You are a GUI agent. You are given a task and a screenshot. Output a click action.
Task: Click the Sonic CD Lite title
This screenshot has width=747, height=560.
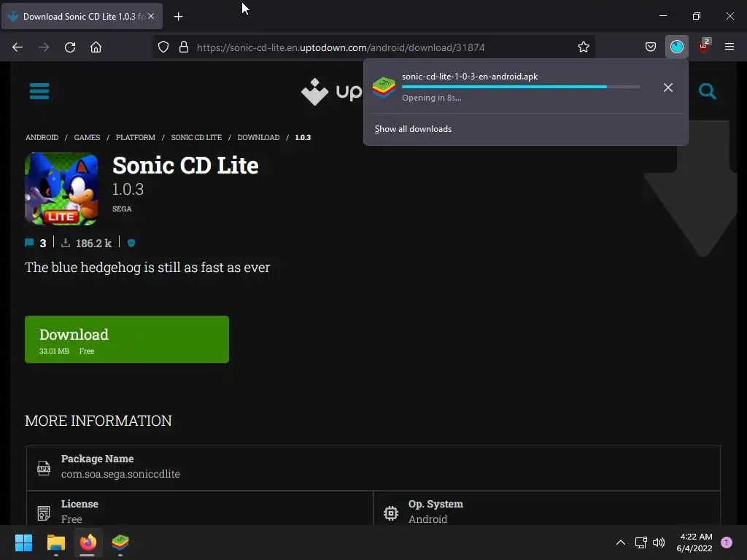pos(185,166)
